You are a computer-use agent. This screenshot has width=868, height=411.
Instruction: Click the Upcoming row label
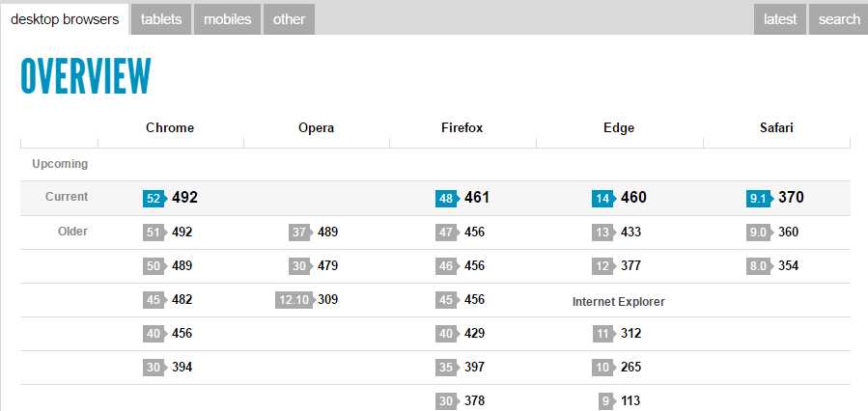point(60,164)
